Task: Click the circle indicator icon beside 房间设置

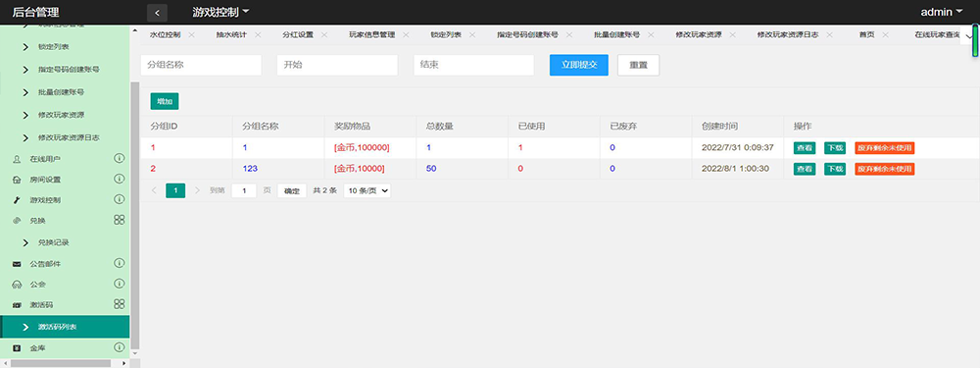Action: click(x=120, y=179)
